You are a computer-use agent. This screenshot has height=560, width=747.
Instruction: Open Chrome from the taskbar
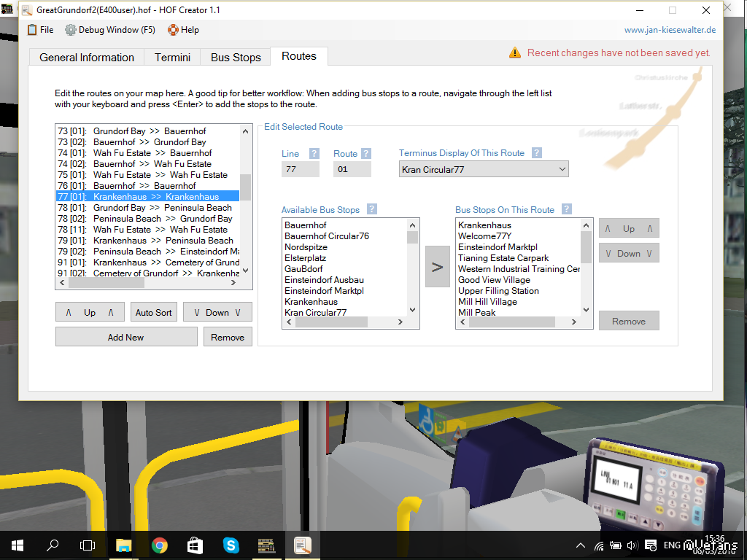point(159,545)
